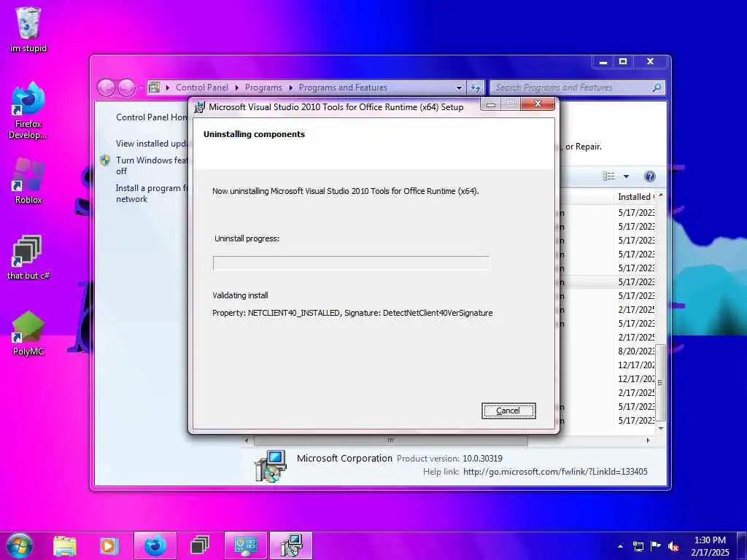This screenshot has height=560, width=747.
Task: Click the muted volume tray icon
Action: tap(673, 546)
